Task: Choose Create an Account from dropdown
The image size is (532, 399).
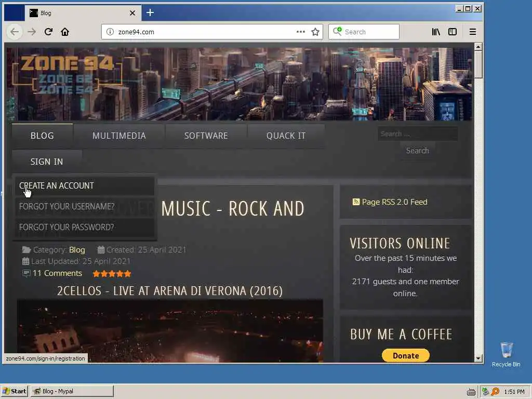Action: point(85,185)
